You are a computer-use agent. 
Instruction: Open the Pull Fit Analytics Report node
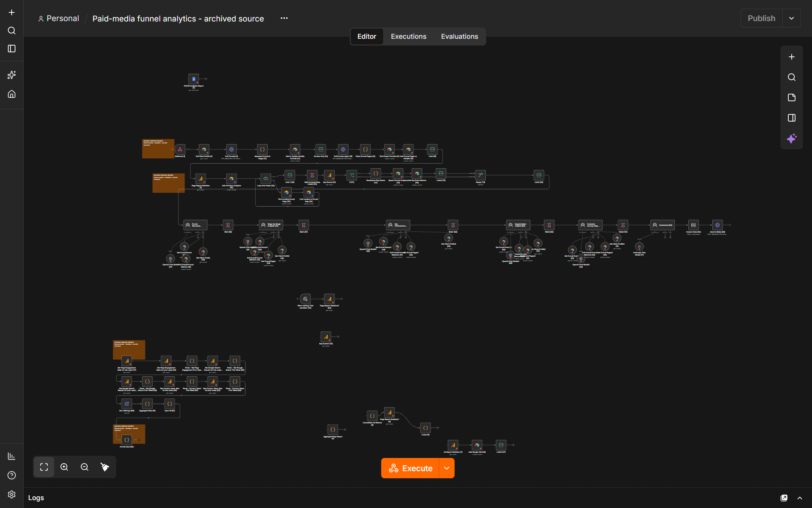[x=194, y=79]
